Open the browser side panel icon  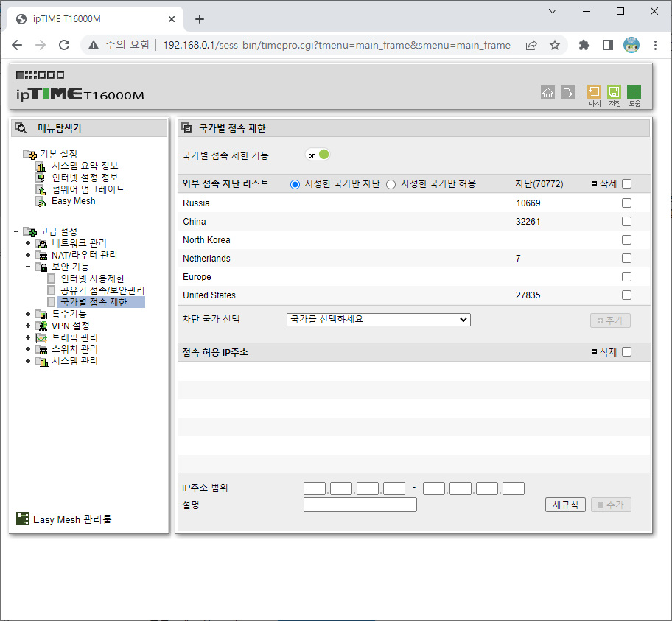tap(608, 45)
